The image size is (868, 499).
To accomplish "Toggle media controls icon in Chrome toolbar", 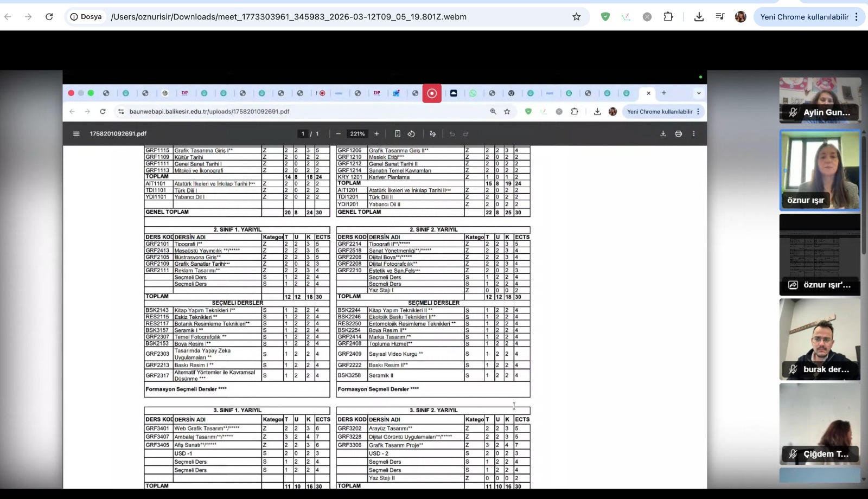I will (720, 17).
